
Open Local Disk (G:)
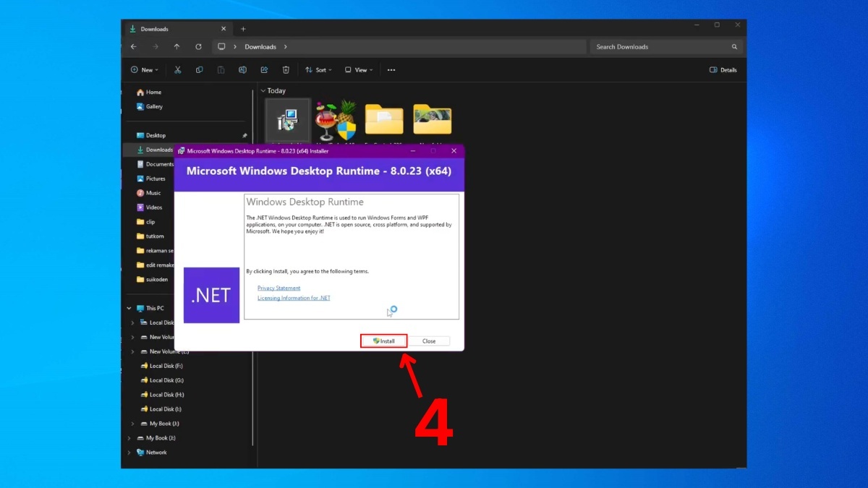click(x=161, y=380)
